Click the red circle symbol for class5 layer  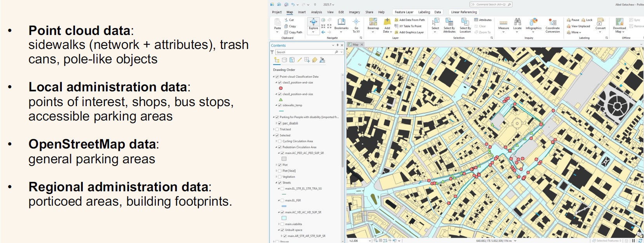[281, 88]
